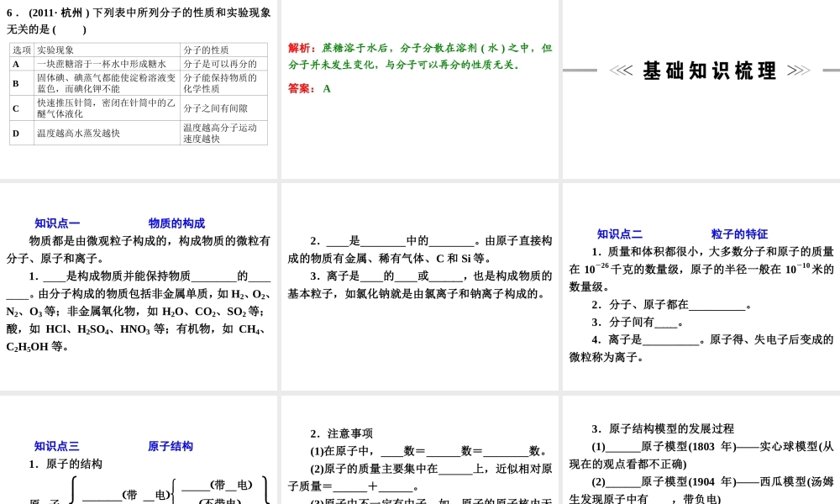Click the line 3. 分子间有
The image size is (840, 504).
point(638,323)
